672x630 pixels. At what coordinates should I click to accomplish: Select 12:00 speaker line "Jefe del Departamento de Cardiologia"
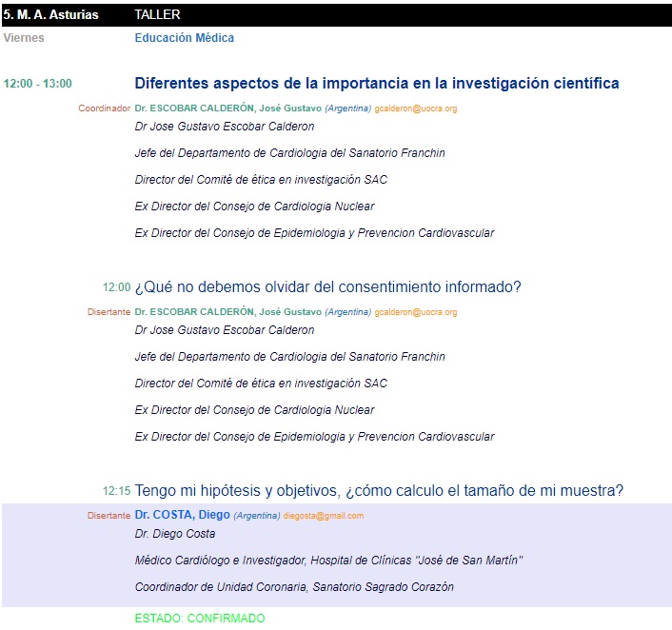[x=289, y=356]
